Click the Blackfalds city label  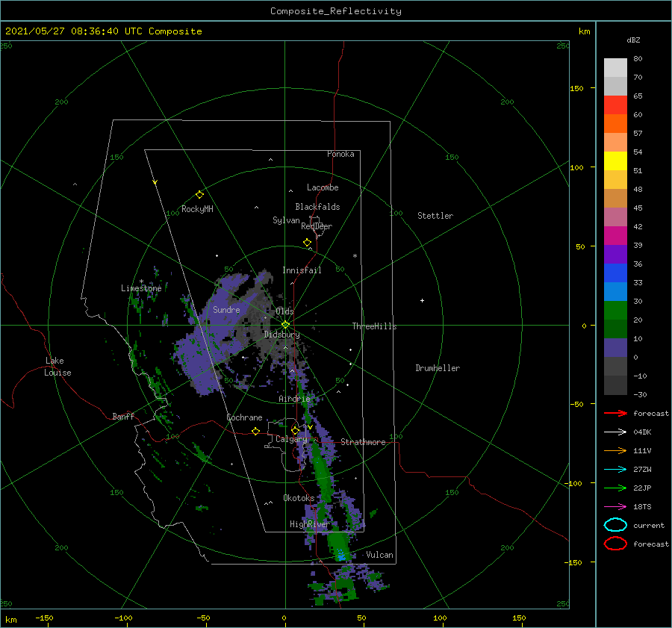click(x=317, y=207)
